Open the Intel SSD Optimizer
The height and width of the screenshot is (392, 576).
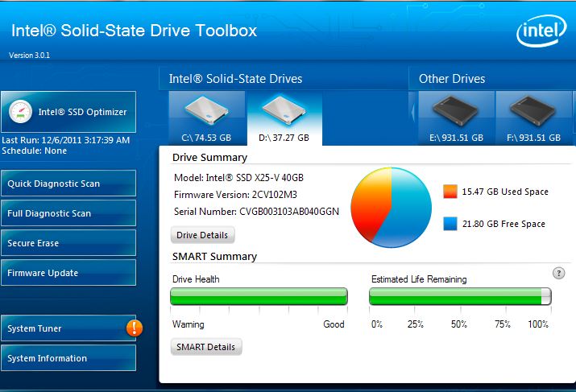(68, 112)
